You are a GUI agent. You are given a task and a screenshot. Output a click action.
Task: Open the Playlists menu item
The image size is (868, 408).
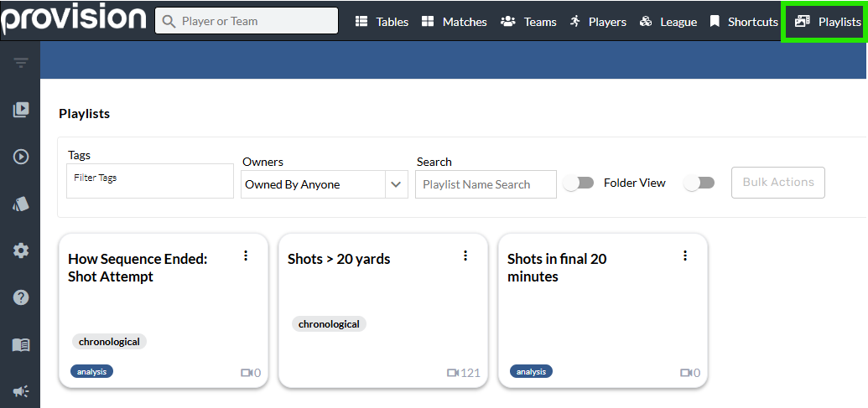pyautogui.click(x=828, y=22)
